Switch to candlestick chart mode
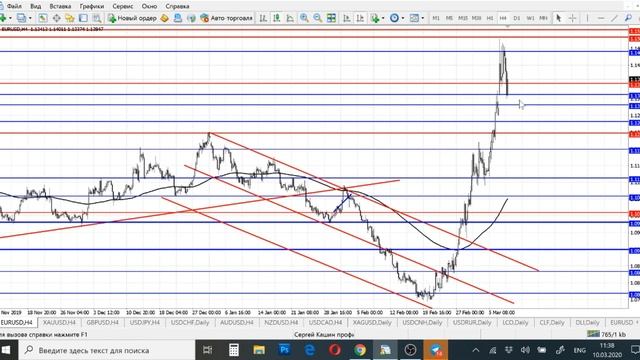 point(277,18)
